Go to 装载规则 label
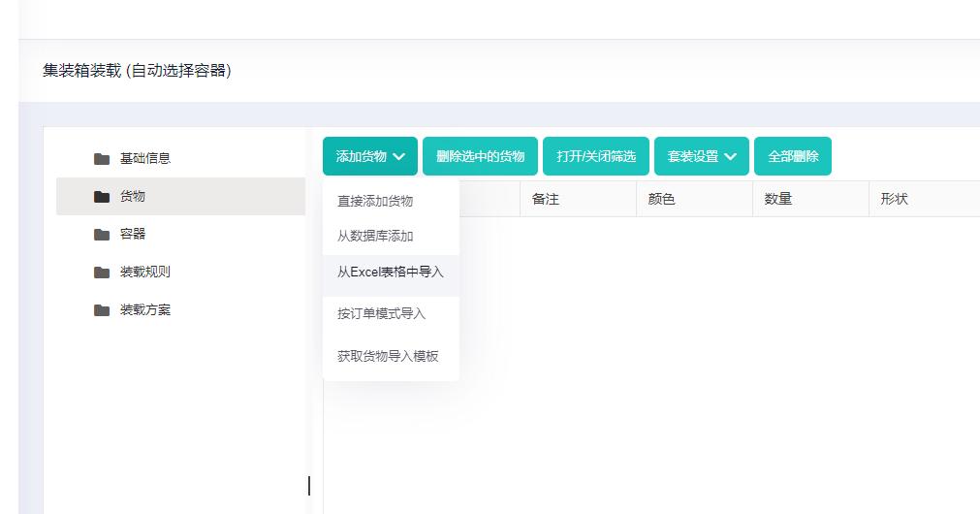 pyautogui.click(x=145, y=272)
